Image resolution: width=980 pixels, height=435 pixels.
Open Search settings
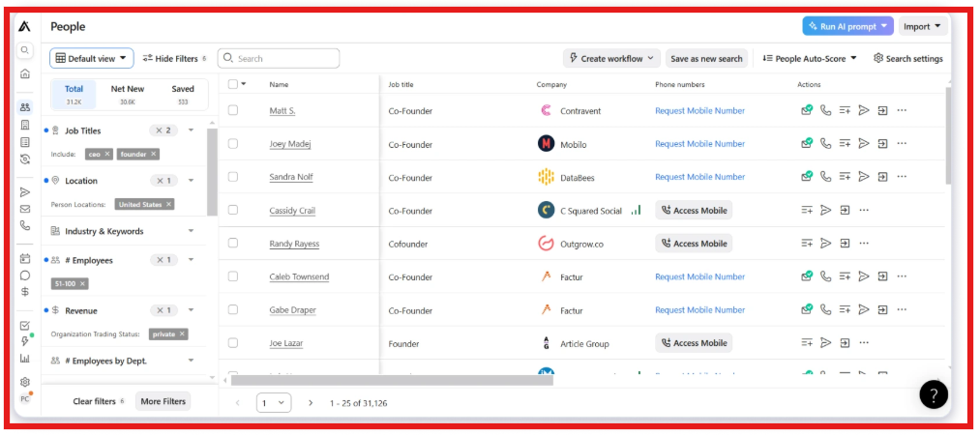[908, 58]
